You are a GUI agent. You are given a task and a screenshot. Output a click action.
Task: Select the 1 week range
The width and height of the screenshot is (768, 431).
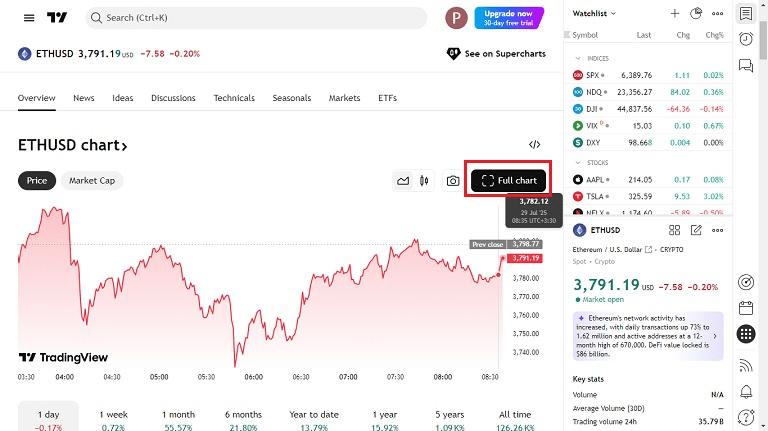click(x=113, y=418)
